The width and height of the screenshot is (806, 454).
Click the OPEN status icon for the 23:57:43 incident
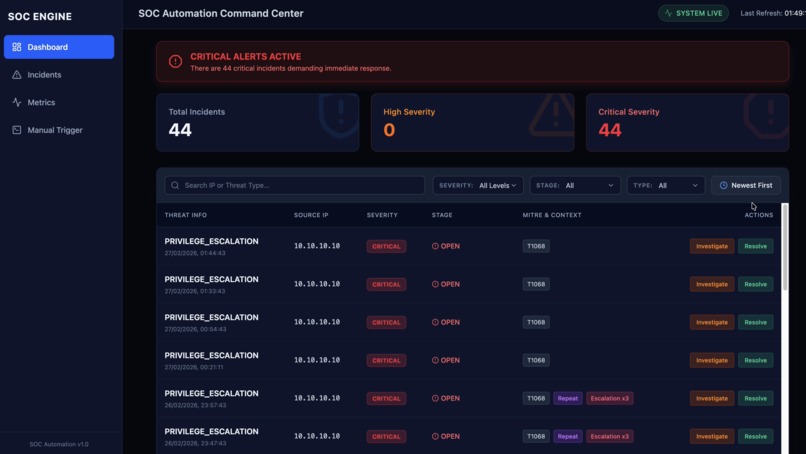(435, 398)
